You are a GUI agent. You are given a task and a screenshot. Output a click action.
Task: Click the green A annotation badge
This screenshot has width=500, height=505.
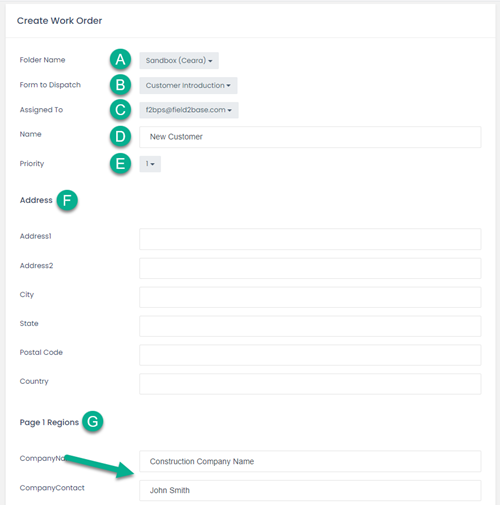coord(120,60)
